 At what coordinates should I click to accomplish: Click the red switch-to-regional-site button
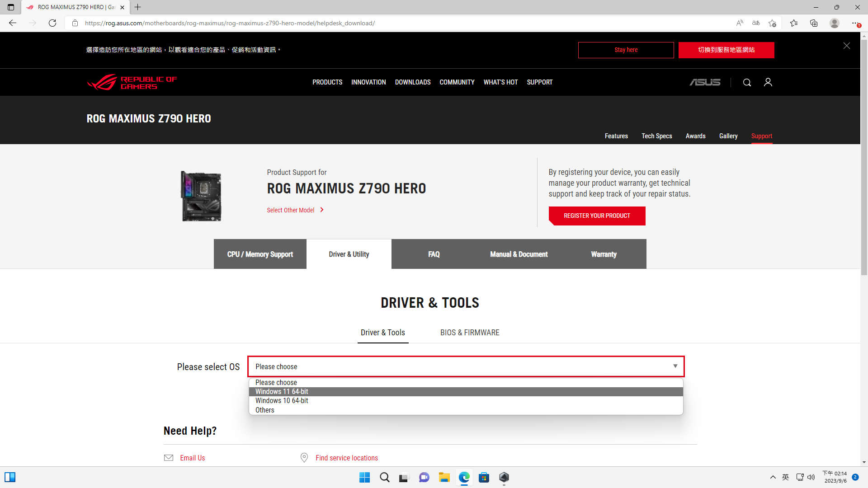(726, 50)
